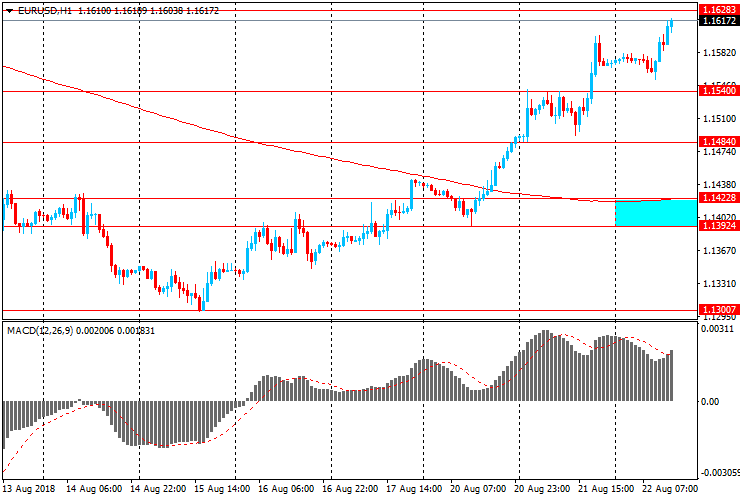The image size is (740, 500).
Task: Select the EURUSD,H1 chart title text
Action: (45, 11)
